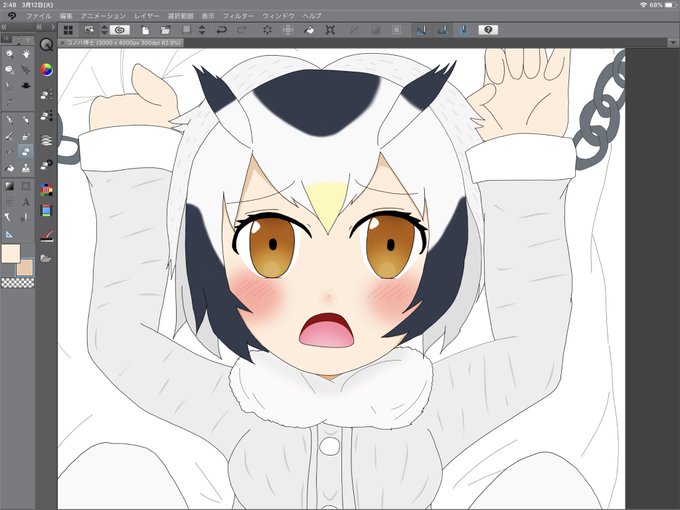The image size is (680, 510).
Task: Open the Quick Access palette icon
Action: pos(46,45)
